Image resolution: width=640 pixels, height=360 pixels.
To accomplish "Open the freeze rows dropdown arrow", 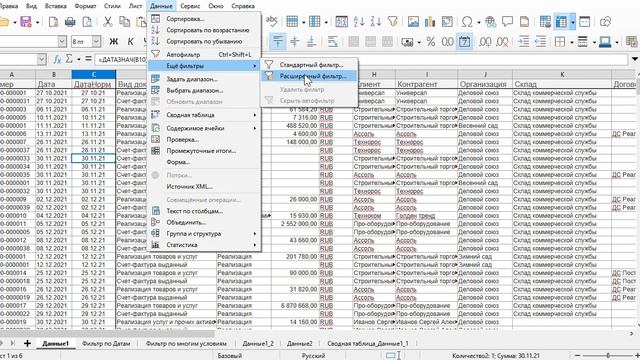I will 573,22.
